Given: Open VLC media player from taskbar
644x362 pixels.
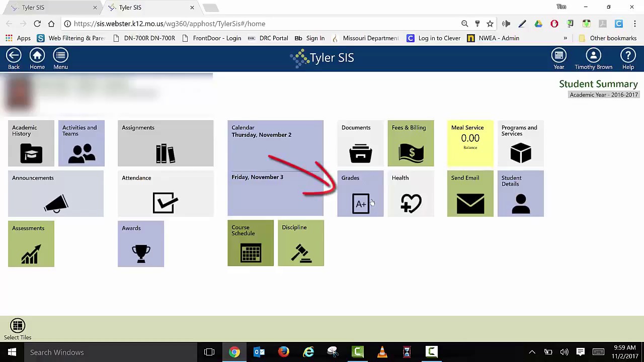Looking at the screenshot, I should tap(382, 352).
